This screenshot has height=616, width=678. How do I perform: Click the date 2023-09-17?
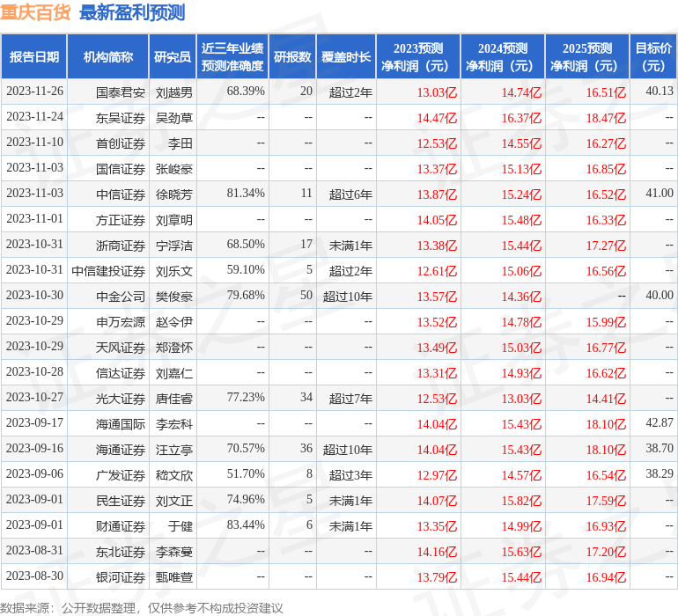tap(34, 422)
